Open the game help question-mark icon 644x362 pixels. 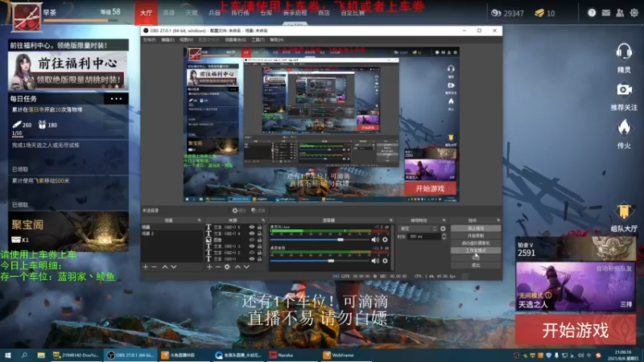click(x=592, y=13)
